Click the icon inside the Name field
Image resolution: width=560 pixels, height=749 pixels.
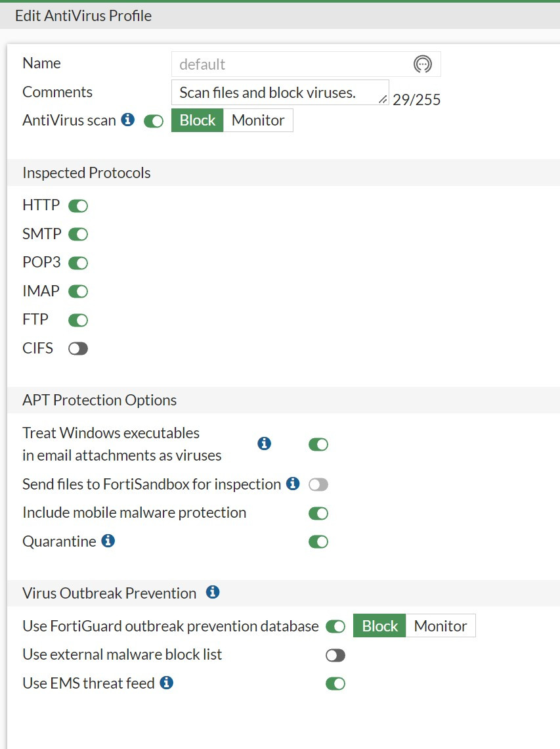click(423, 64)
